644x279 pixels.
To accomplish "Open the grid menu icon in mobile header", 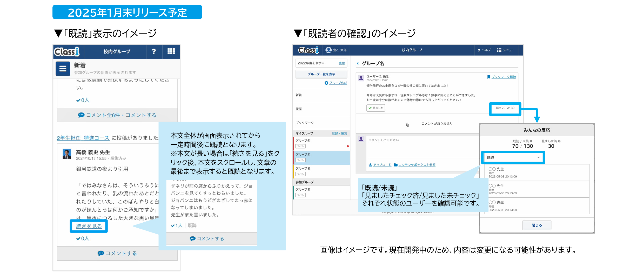I will point(171,51).
